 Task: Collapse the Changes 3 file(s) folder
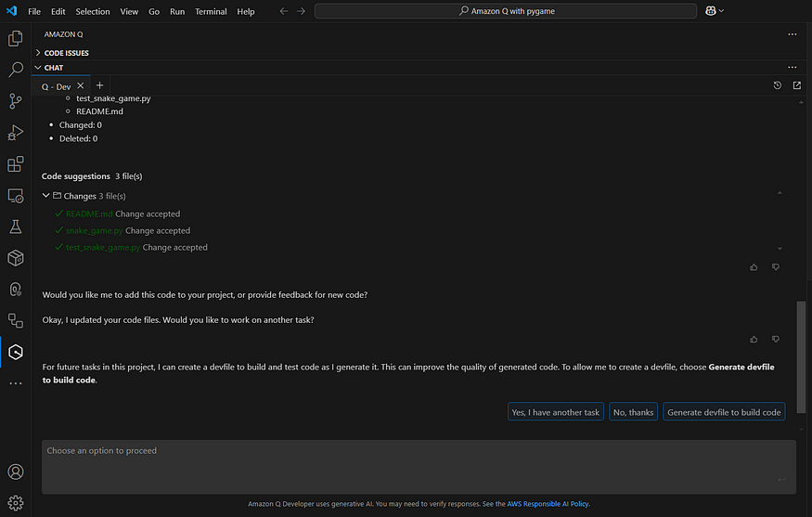click(45, 196)
